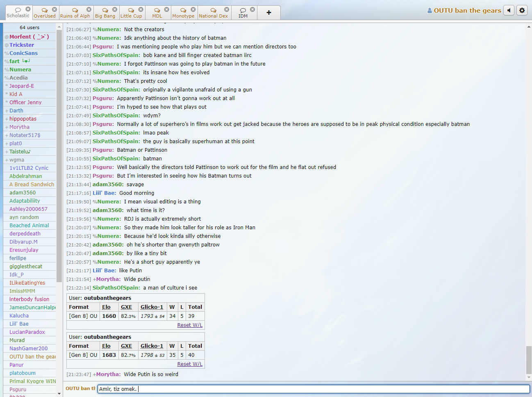Toggle sound with the speaker button
The width and height of the screenshot is (532, 397).
509,10
